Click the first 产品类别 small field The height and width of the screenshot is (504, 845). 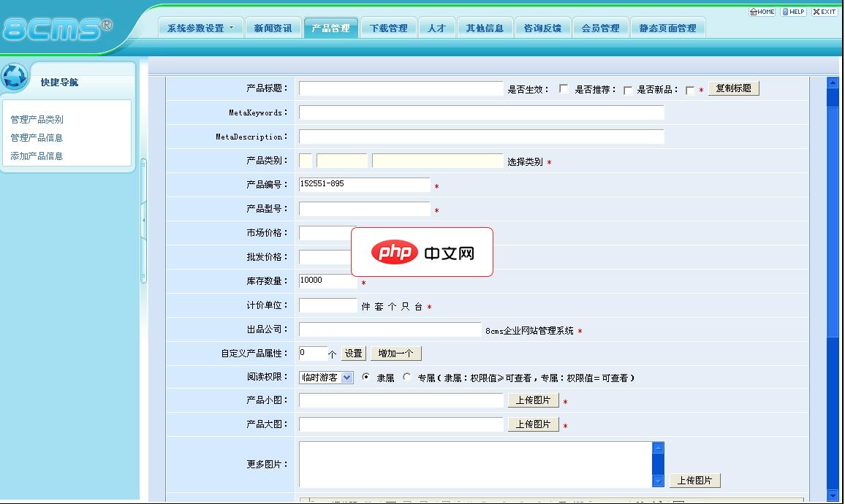tap(306, 161)
